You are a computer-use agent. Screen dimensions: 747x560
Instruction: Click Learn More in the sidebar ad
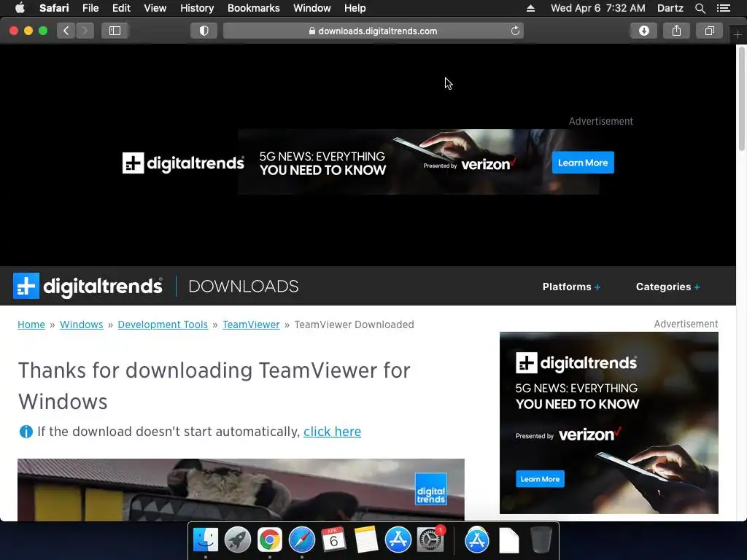540,479
